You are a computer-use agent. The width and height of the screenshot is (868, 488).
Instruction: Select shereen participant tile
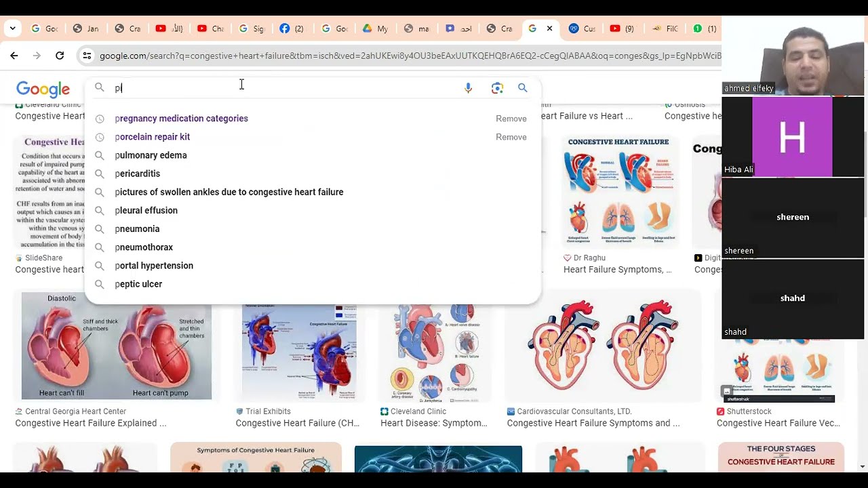(793, 217)
